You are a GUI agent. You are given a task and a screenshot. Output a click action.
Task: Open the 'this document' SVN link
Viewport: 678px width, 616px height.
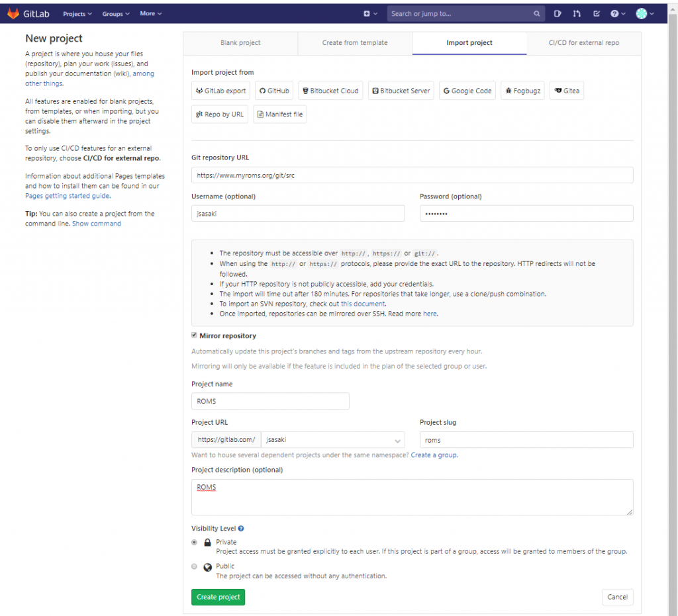[x=362, y=304]
